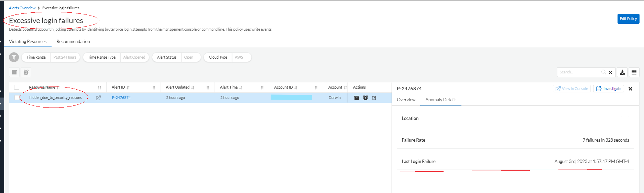
Task: Click the search magnifier icon
Action: (x=603, y=72)
